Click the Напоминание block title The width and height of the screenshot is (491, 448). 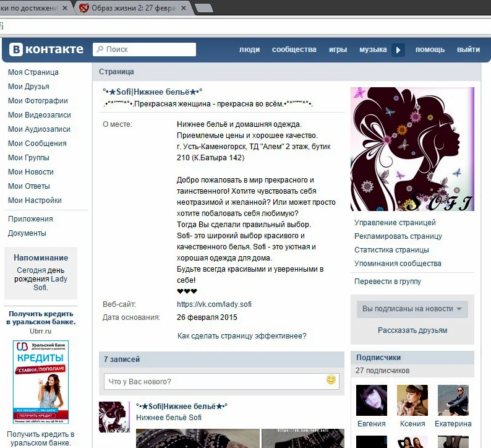41,258
